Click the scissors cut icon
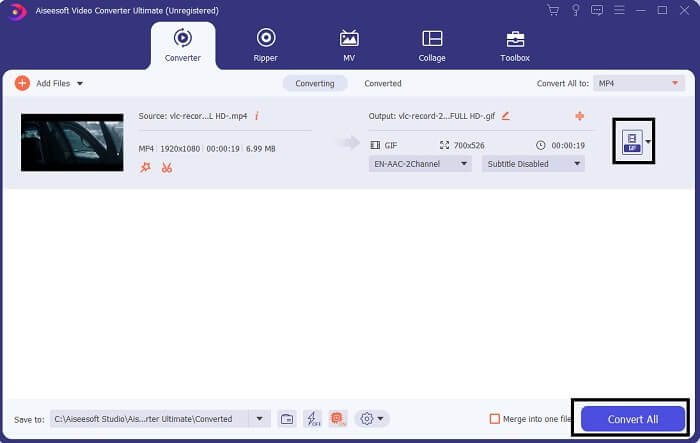700x443 pixels. [x=166, y=167]
